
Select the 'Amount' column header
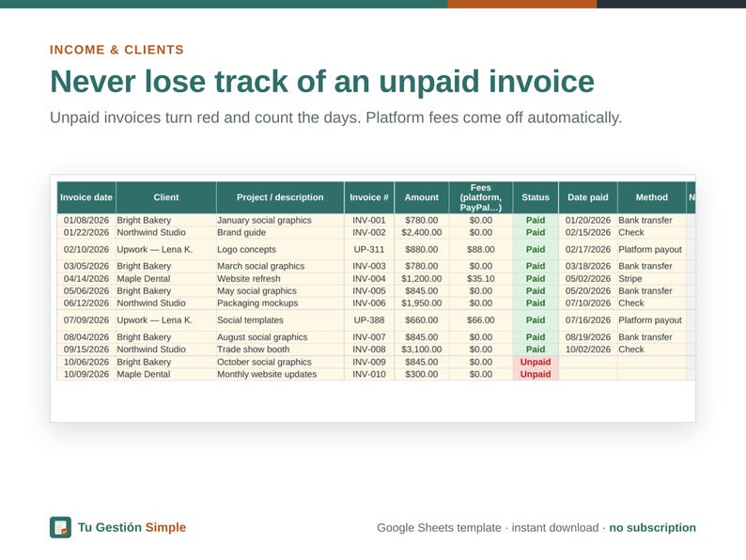(422, 197)
